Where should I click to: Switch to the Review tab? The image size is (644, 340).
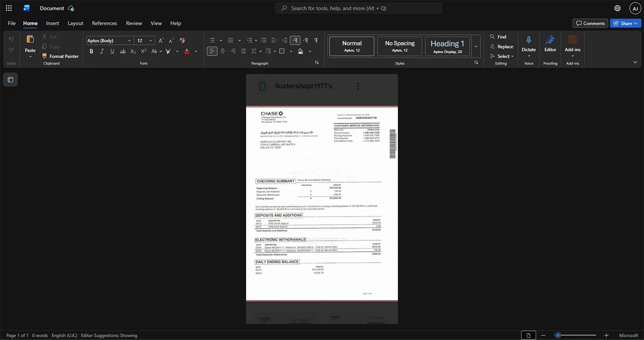coord(134,23)
